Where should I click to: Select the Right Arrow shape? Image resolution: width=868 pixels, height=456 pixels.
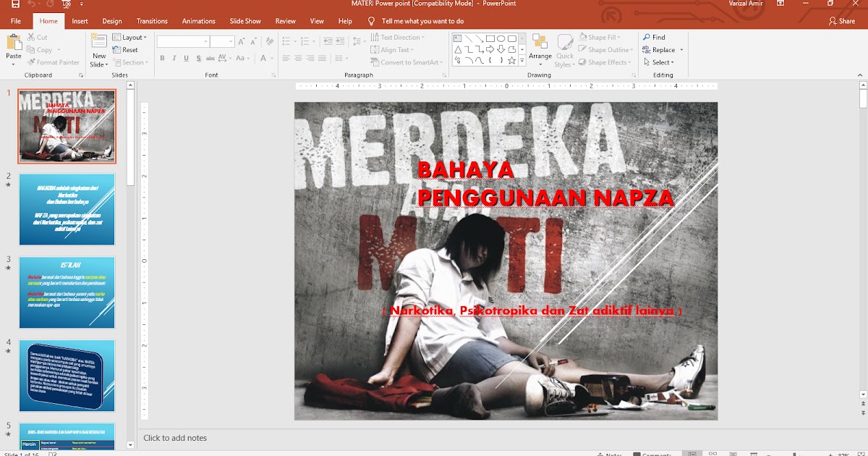[x=490, y=49]
